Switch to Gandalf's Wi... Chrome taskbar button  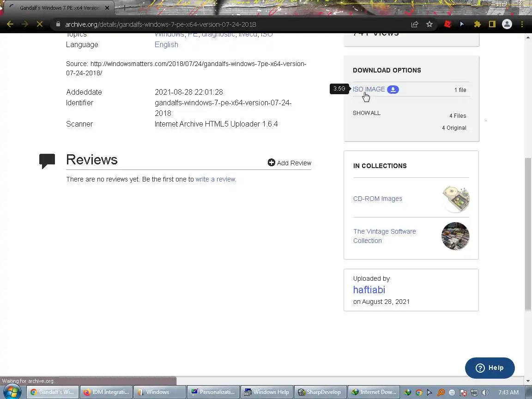tap(53, 392)
